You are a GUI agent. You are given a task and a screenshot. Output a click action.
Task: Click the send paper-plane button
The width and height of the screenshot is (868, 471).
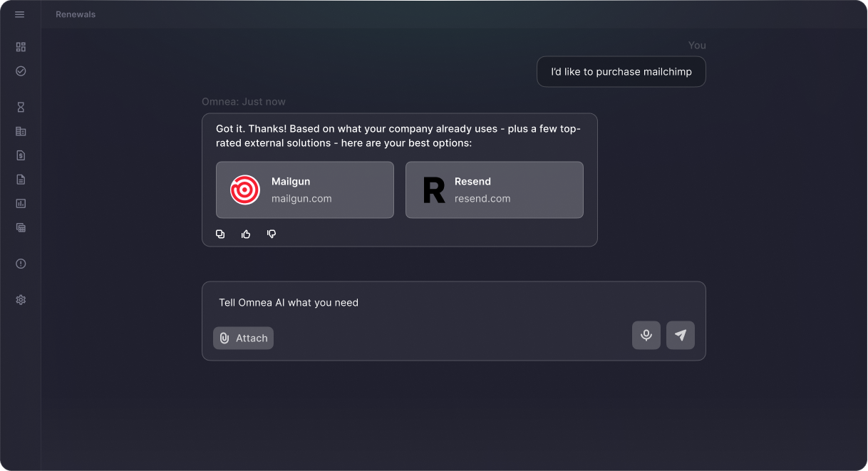coord(681,335)
